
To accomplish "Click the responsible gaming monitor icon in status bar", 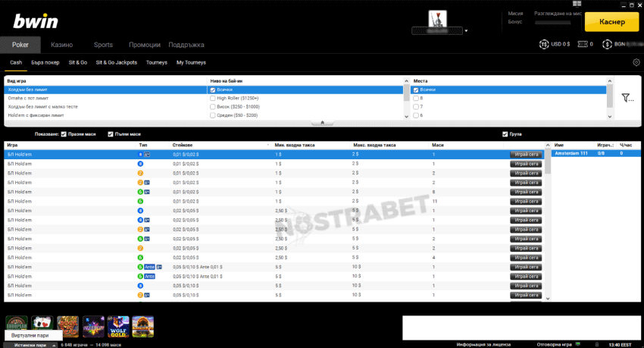I will coord(578,344).
